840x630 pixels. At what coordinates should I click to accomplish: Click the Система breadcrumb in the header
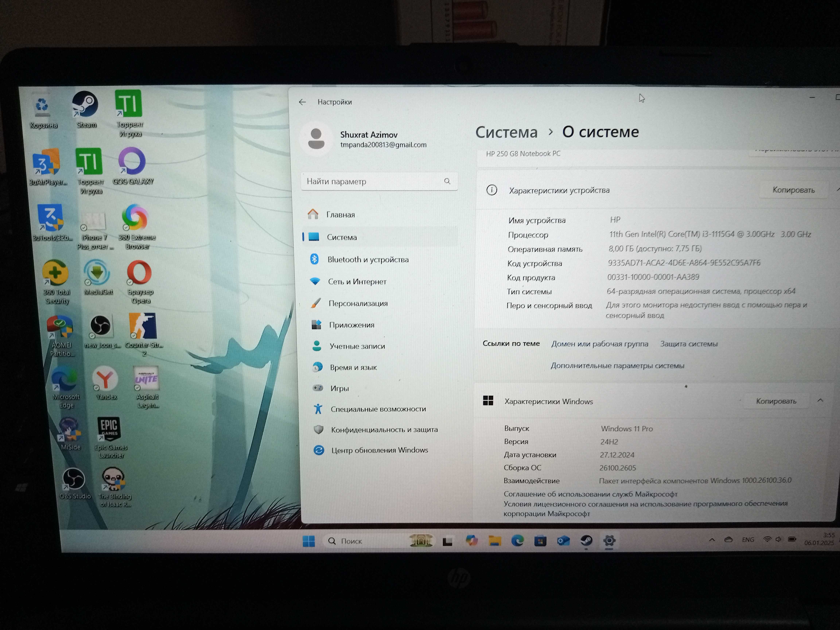[506, 132]
